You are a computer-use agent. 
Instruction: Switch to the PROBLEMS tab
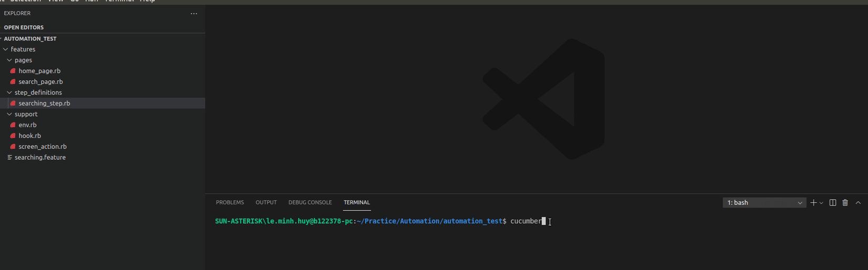point(230,203)
